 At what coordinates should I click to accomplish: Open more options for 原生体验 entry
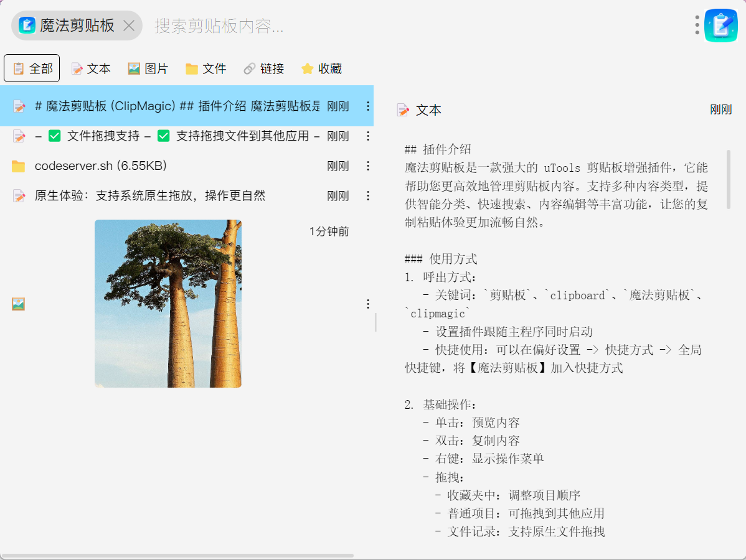[x=368, y=196]
